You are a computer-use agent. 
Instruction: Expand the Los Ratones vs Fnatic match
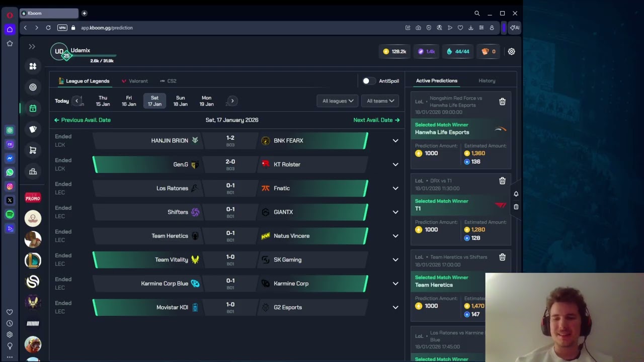click(x=395, y=189)
